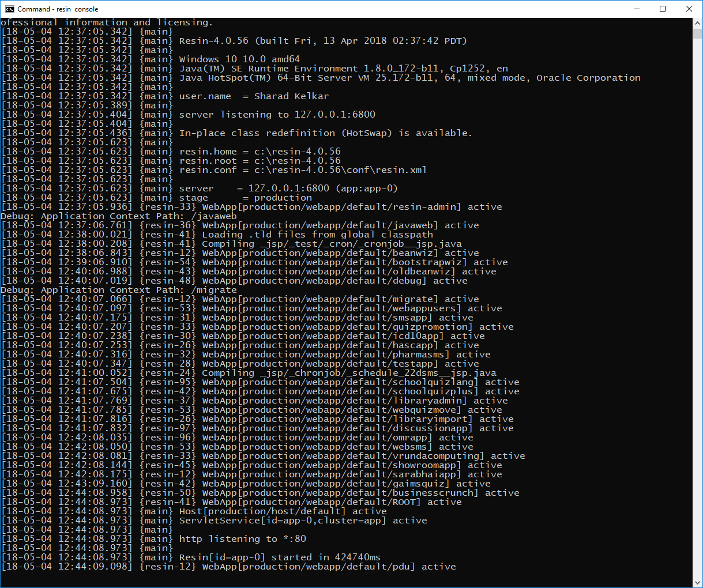Click the scrollbar down arrow

point(697,583)
